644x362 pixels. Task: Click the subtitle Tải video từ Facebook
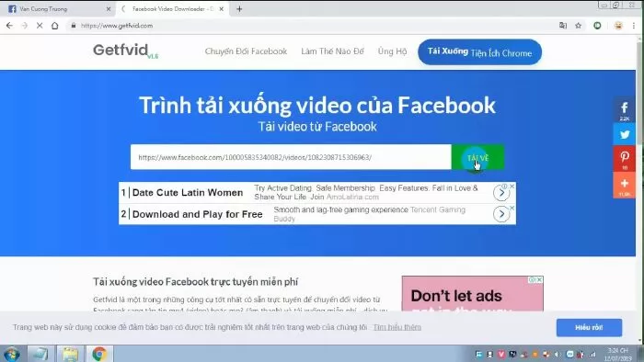[317, 127]
